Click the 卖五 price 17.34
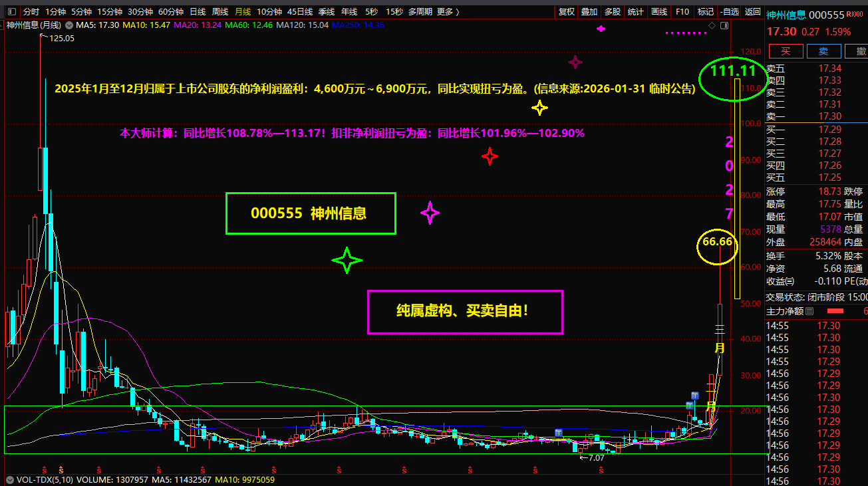 click(829, 68)
